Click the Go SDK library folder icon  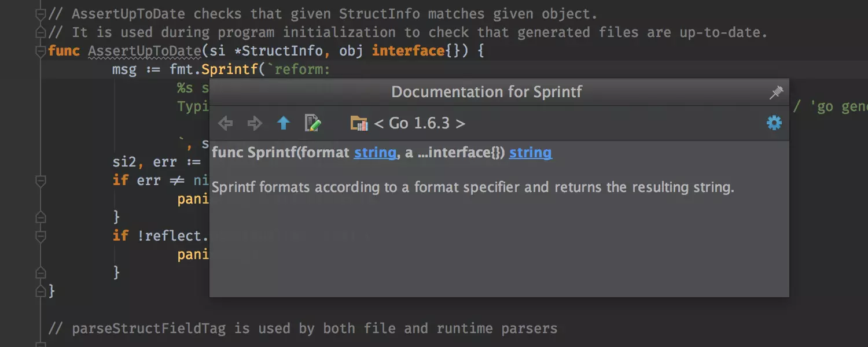[359, 123]
